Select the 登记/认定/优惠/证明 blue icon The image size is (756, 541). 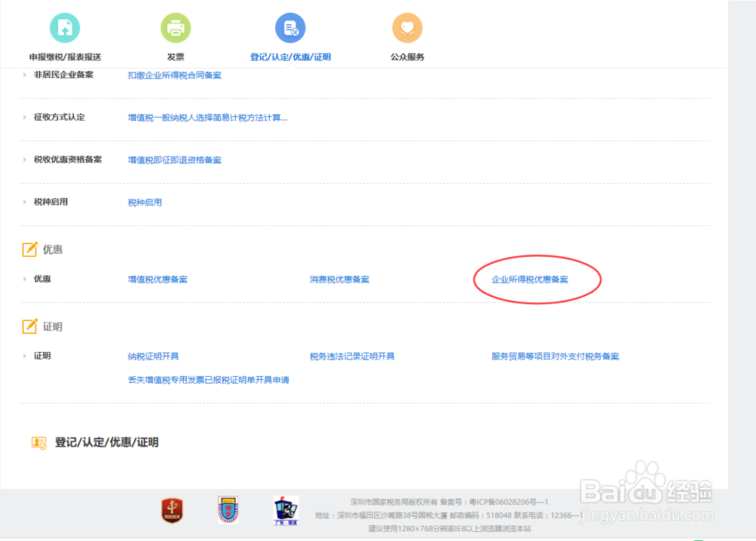[290, 27]
